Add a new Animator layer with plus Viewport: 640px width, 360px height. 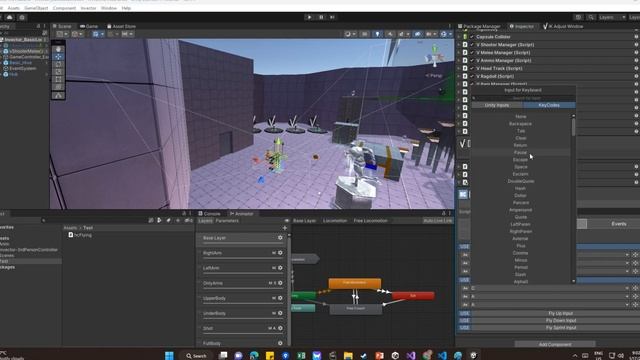pyautogui.click(x=284, y=228)
